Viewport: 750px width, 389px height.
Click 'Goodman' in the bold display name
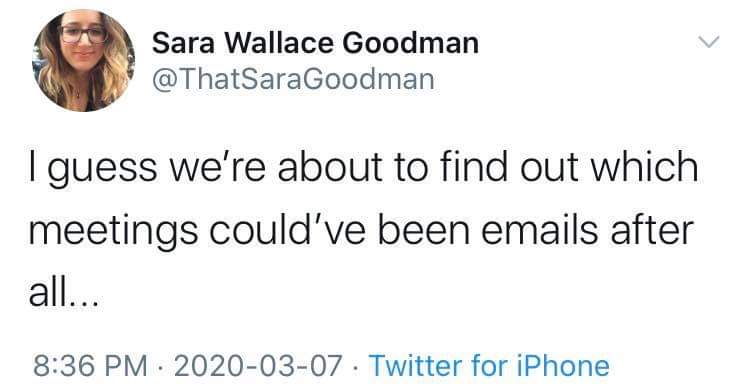coord(411,43)
